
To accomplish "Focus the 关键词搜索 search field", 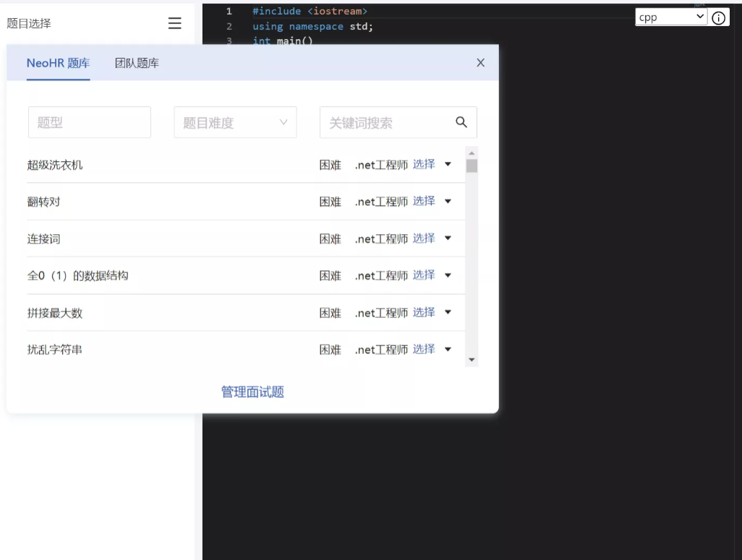I will (x=398, y=123).
